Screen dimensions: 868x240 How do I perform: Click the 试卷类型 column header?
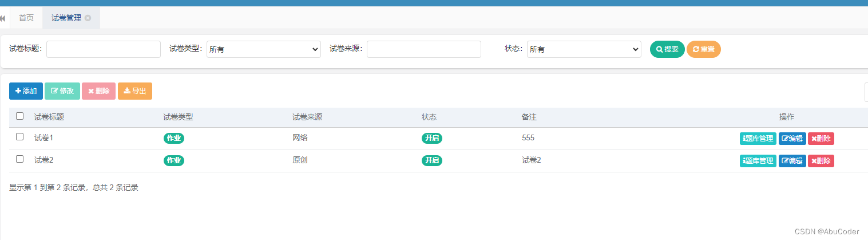point(178,117)
